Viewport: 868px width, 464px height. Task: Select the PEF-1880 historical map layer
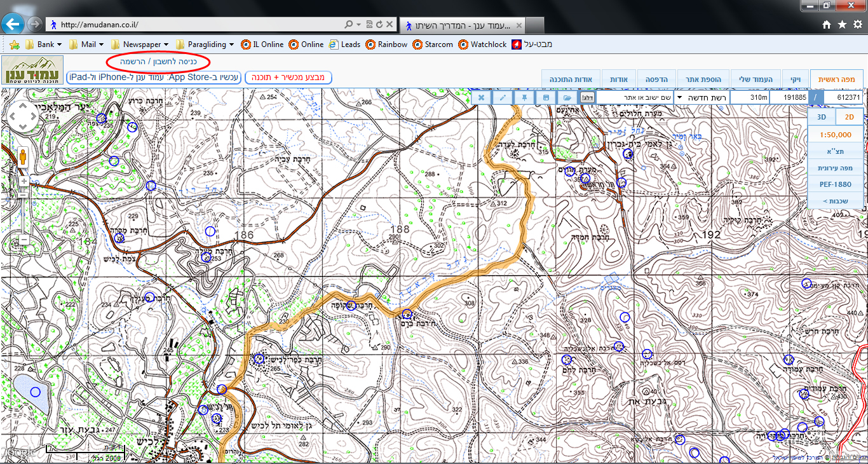[835, 184]
